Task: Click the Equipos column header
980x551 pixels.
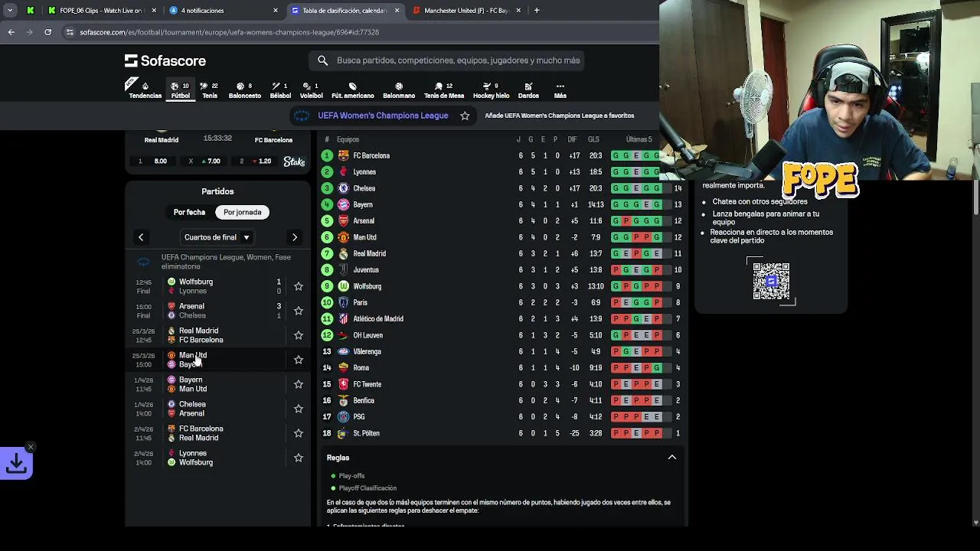Action: coord(348,139)
